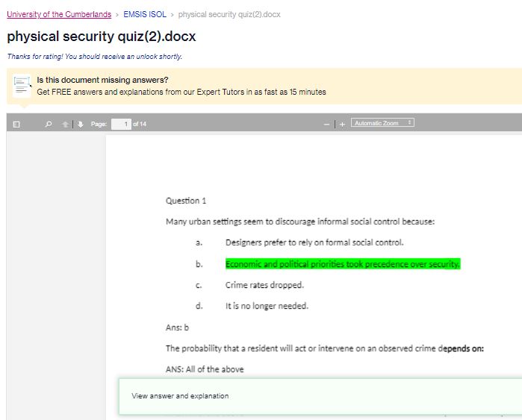Zoom out with the minus button
The image size is (522, 420).
click(326, 125)
